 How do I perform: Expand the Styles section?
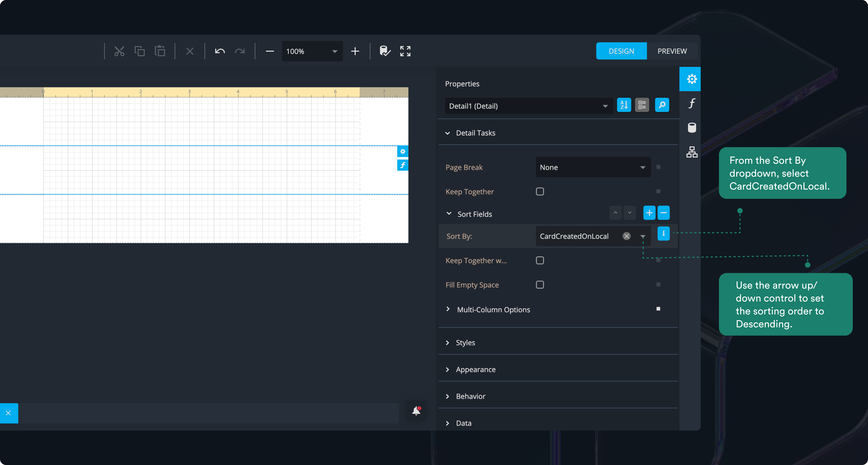447,343
